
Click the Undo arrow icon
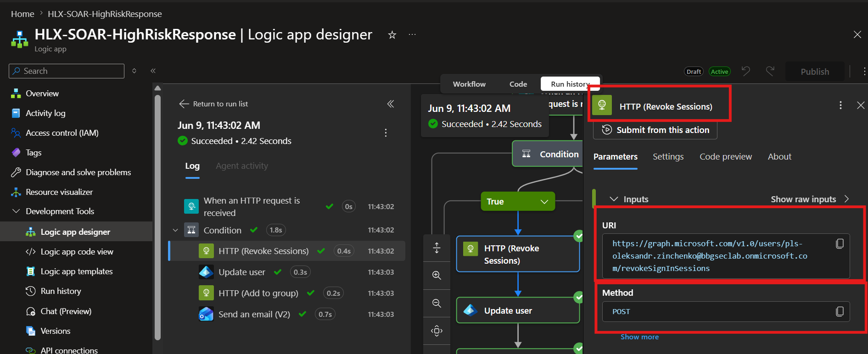pos(746,71)
